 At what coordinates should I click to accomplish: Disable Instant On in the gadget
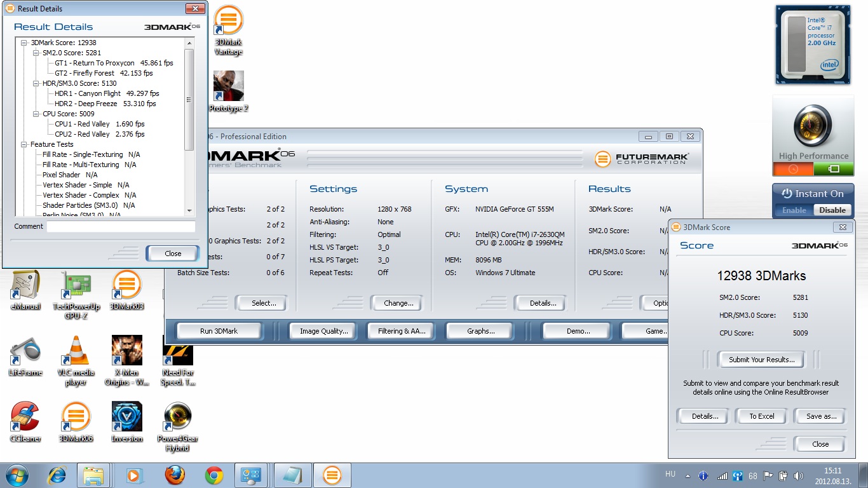(x=832, y=210)
